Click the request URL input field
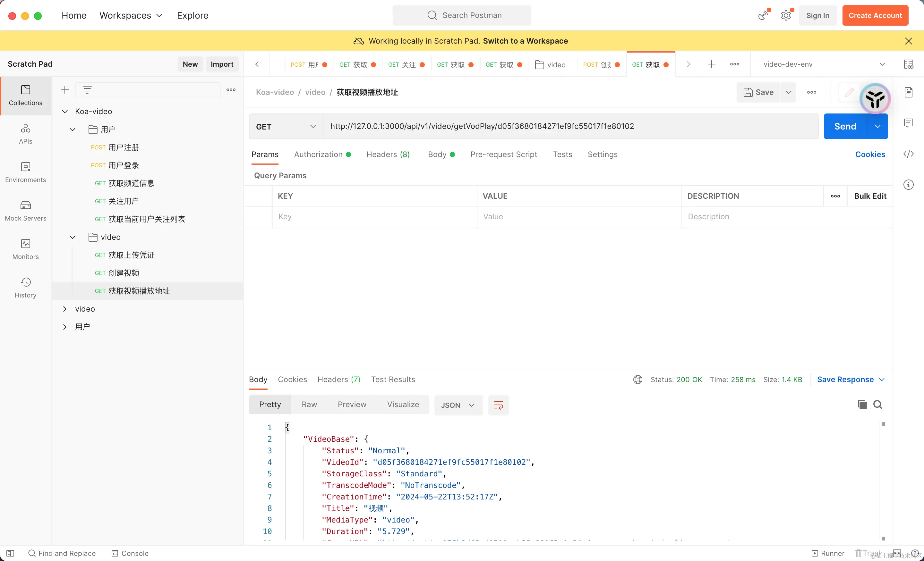Screen dimensions: 924x561 click(x=562, y=126)
